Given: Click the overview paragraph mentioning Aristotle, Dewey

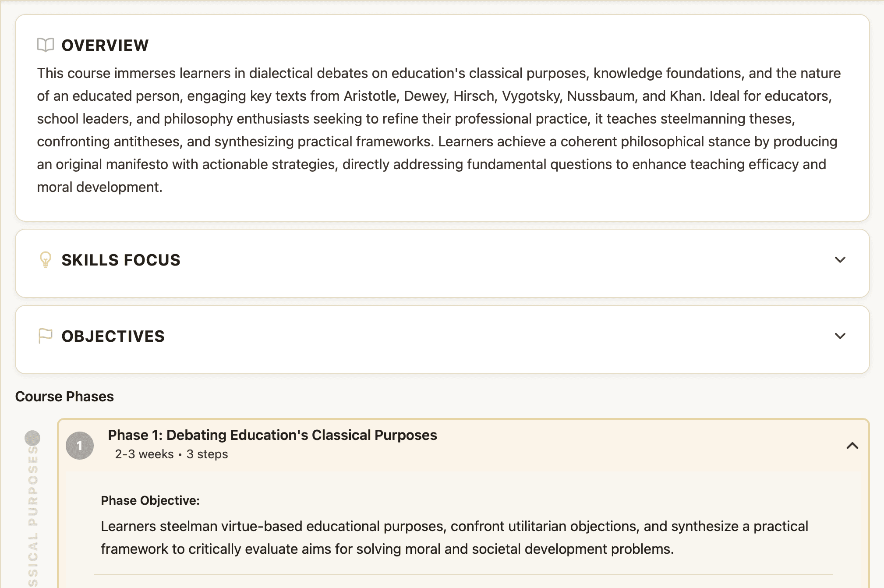Looking at the screenshot, I should click(438, 130).
